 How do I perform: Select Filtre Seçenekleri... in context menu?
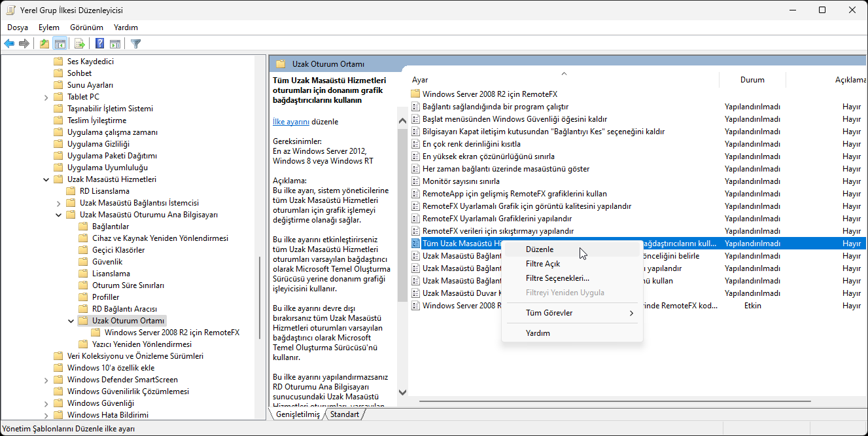pyautogui.click(x=557, y=278)
